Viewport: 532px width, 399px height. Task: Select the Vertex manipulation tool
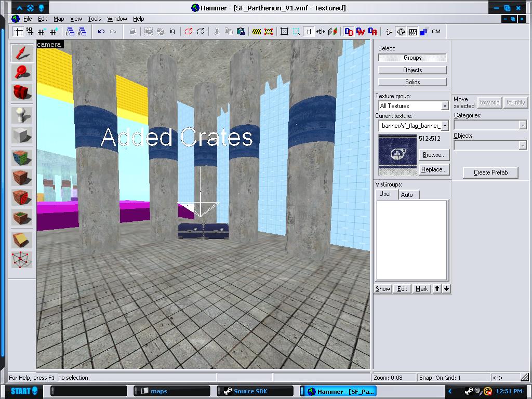point(22,260)
